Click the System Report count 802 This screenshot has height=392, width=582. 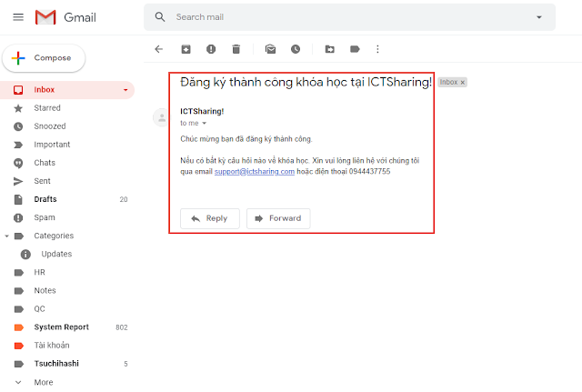(121, 327)
